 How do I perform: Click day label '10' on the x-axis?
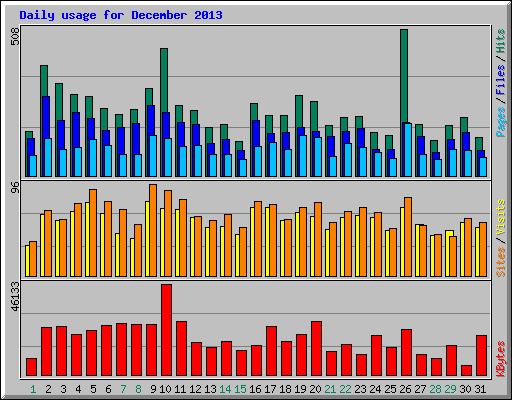(x=165, y=389)
